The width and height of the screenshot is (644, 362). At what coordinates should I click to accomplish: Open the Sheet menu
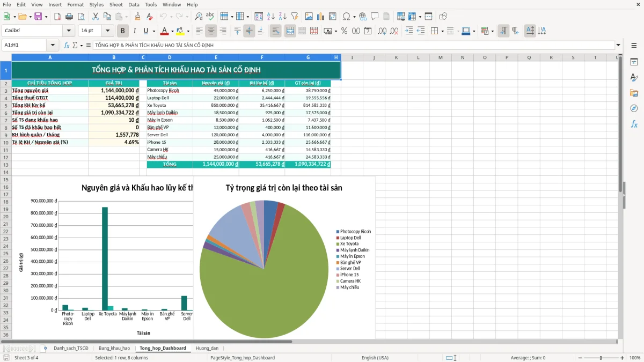click(116, 4)
